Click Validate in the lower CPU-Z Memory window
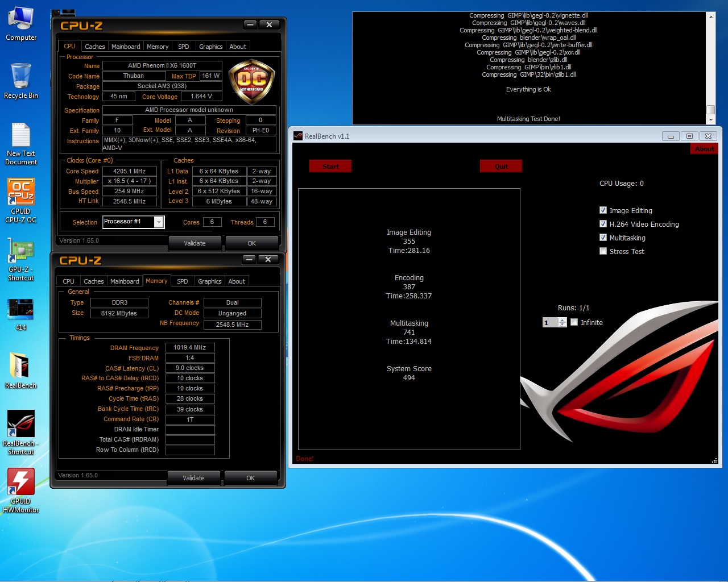Screen dimensions: 728x582 click(193, 478)
